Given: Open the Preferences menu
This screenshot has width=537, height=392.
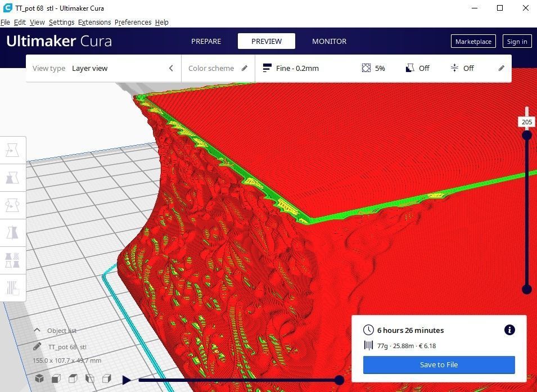Looking at the screenshot, I should click(x=133, y=22).
